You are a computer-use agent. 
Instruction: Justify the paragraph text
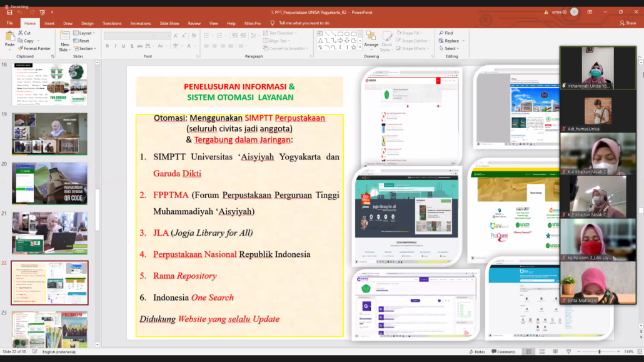tap(231, 46)
